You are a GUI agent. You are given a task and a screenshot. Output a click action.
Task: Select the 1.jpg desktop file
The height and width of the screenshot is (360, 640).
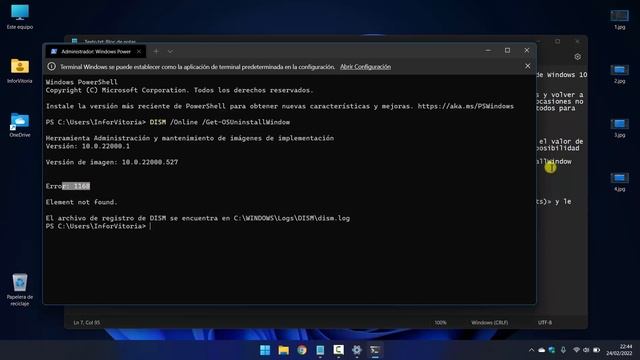[x=620, y=19]
